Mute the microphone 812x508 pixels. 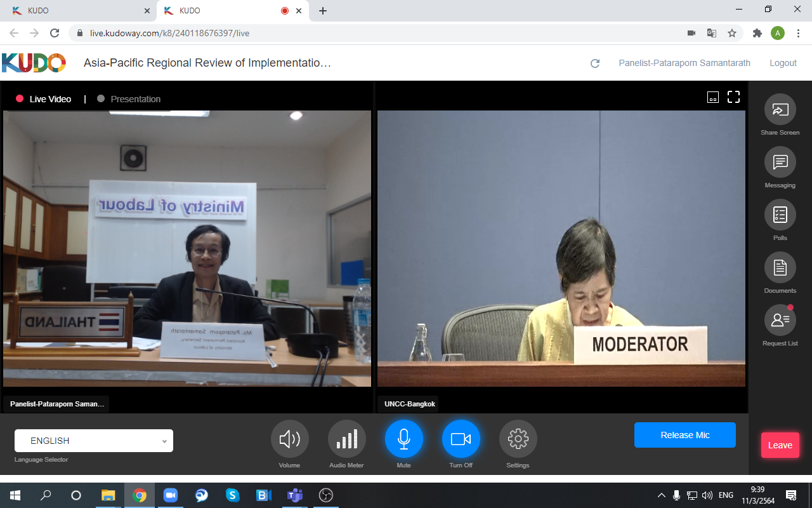click(403, 439)
